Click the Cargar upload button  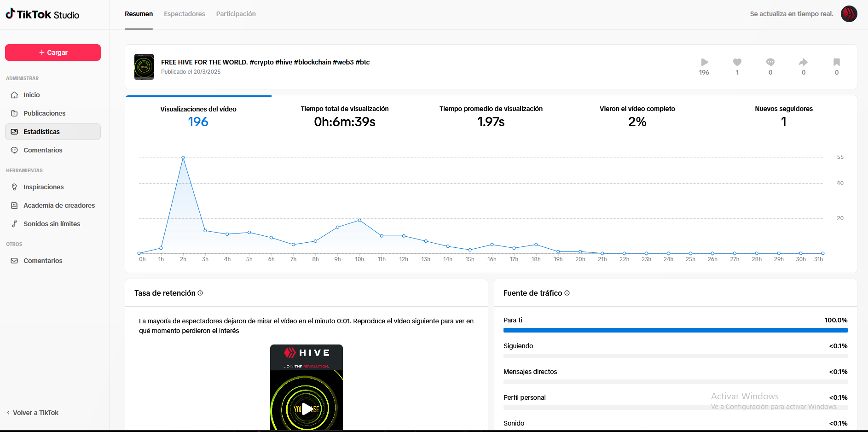pos(53,53)
